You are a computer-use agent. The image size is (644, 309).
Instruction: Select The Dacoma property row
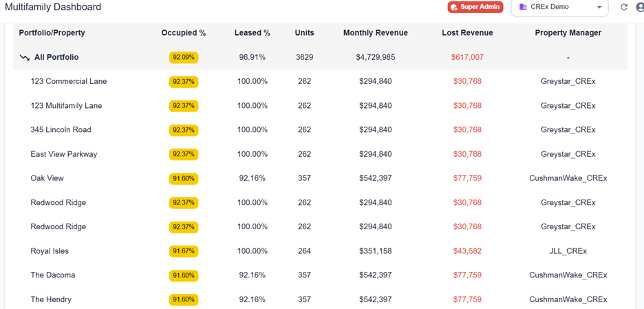(53, 275)
